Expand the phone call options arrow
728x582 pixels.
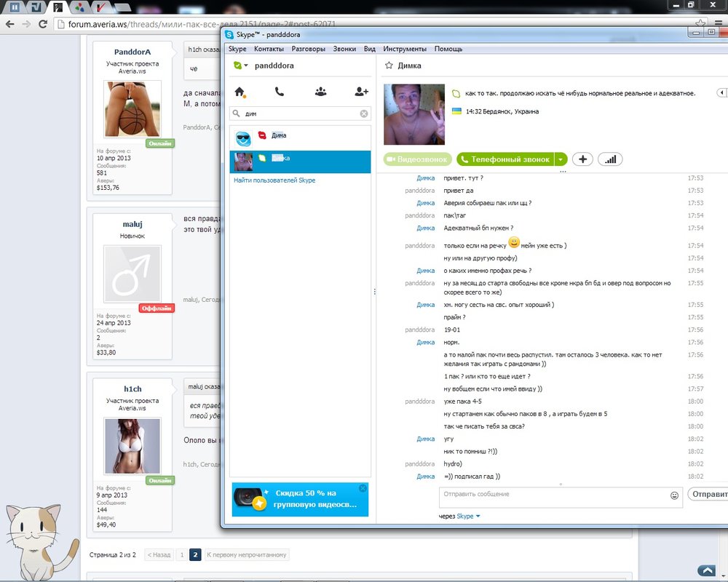(561, 159)
